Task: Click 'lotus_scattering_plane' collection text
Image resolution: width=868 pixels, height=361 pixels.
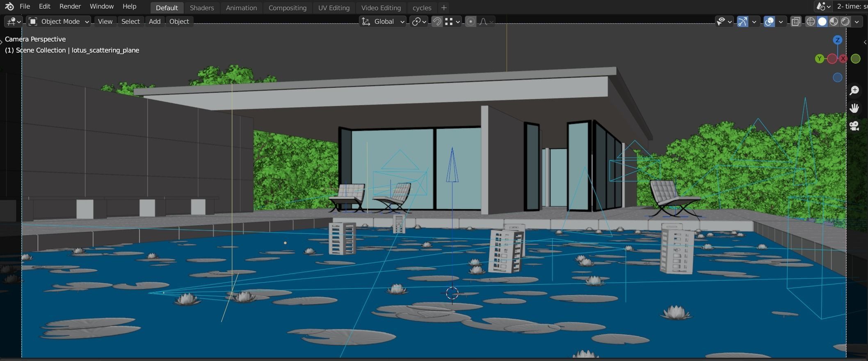Action: click(x=105, y=50)
